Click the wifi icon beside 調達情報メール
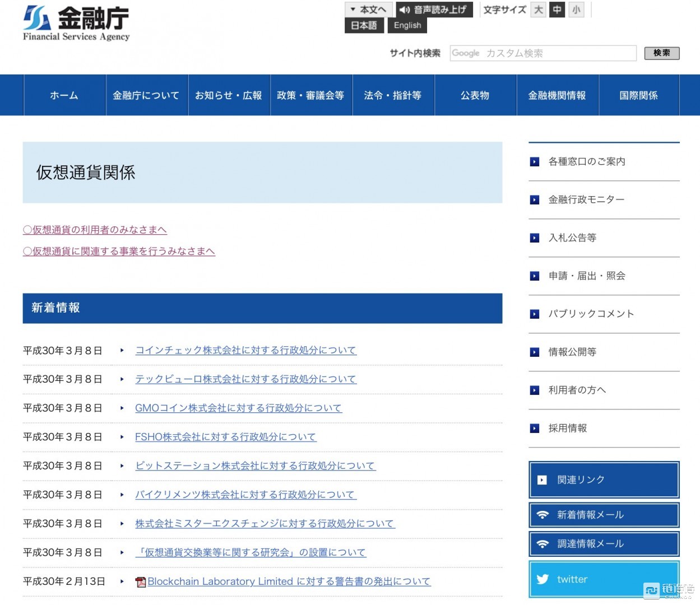 542,543
